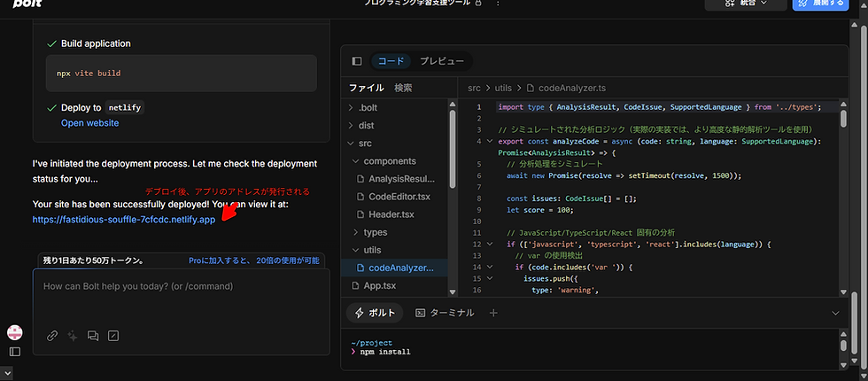Fold code at line 14
Viewport: 868px width, 381px height.
(489, 267)
